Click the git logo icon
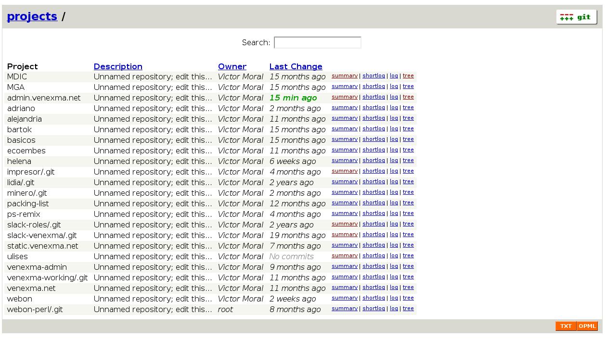Screen dimensions: 606x364 576,17
